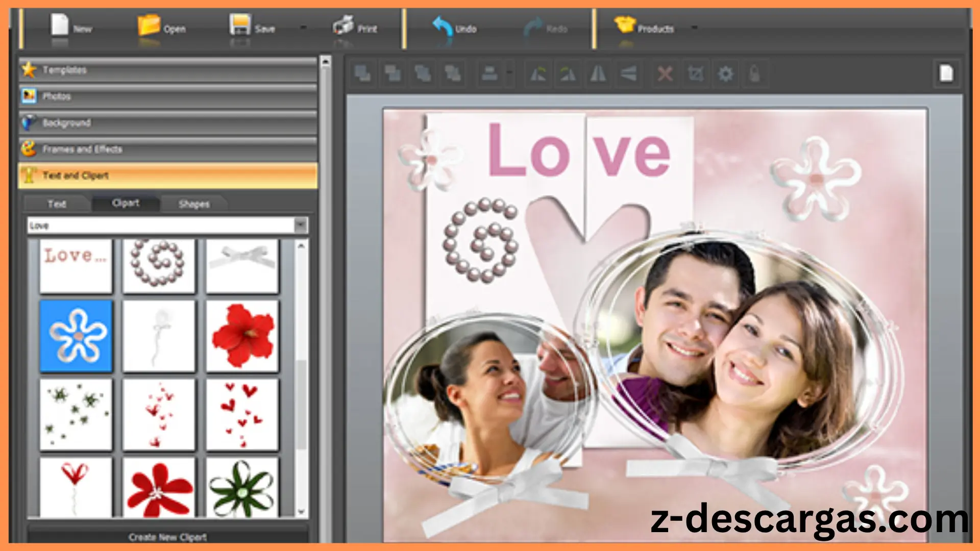Select the pearl spiral clipart thumbnail
The width and height of the screenshot is (980, 551).
coord(159,266)
